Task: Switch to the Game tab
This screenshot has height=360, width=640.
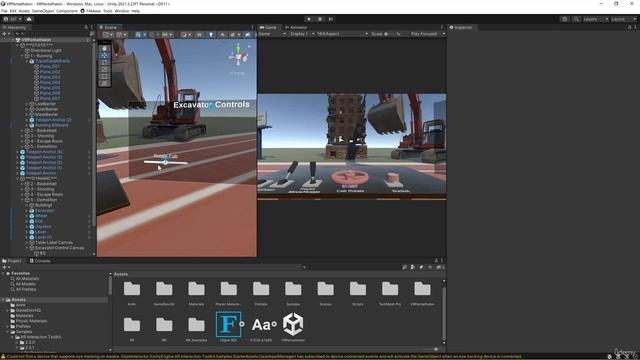Action: pyautogui.click(x=268, y=27)
